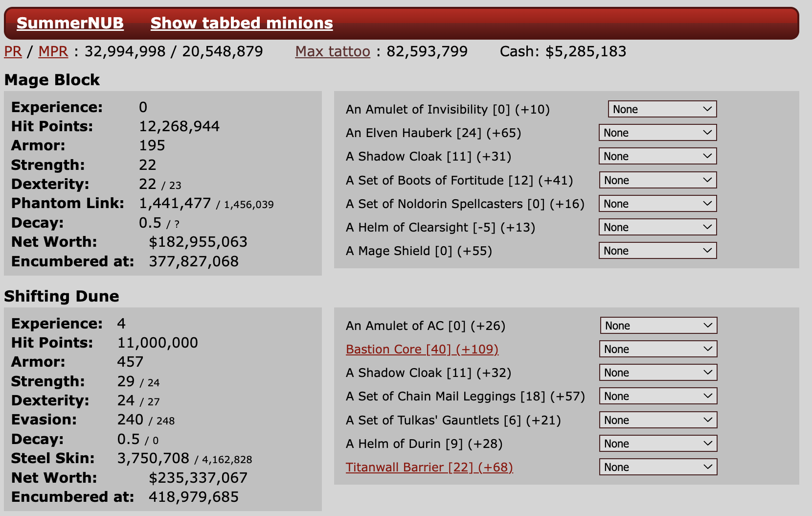Open the SummerNUB profile link
This screenshot has height=516, width=812.
tap(70, 23)
